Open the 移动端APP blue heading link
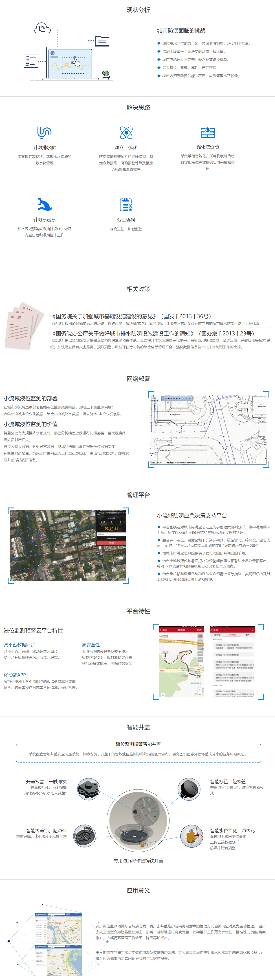The width and height of the screenshot is (275, 980). click(x=15, y=674)
